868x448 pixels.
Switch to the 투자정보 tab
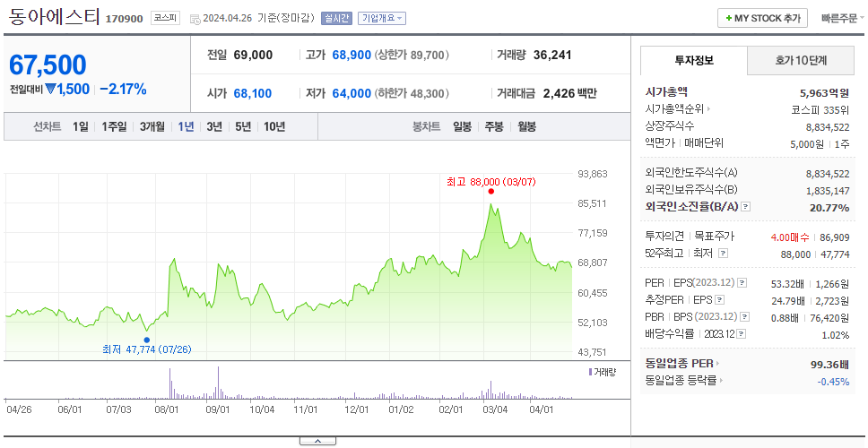click(x=694, y=60)
